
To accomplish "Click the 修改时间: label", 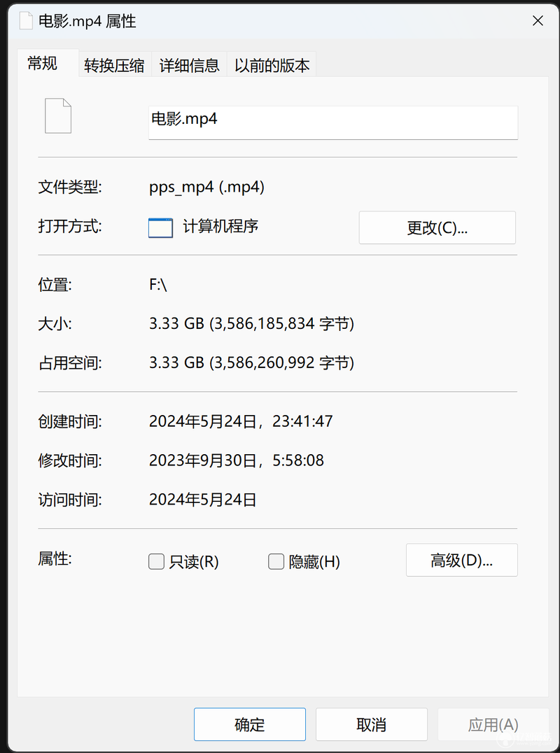I will pos(70,460).
